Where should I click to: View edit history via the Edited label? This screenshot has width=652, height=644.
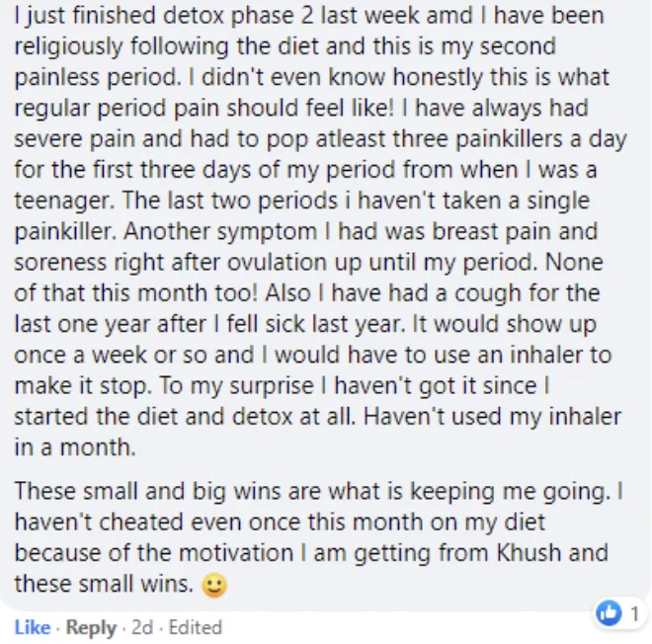195,627
